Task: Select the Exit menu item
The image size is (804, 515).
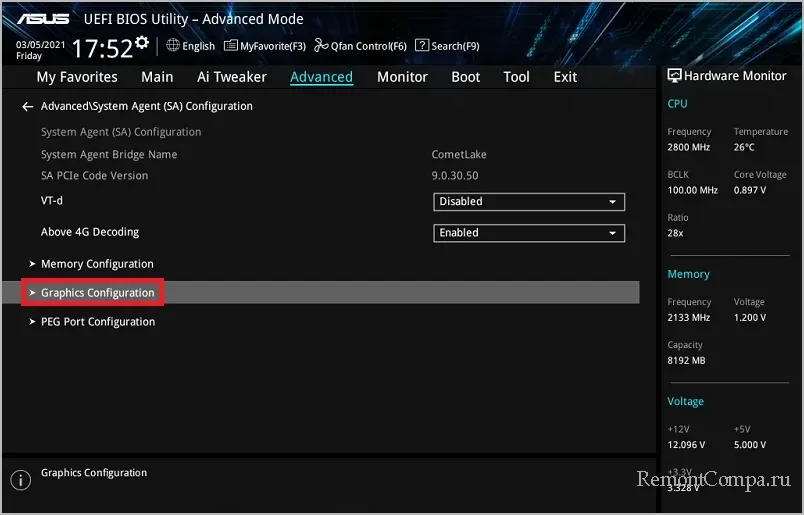Action: (565, 77)
